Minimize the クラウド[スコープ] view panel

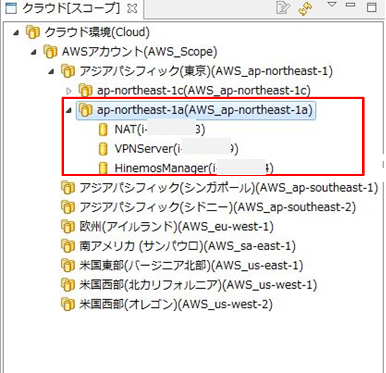point(351,5)
